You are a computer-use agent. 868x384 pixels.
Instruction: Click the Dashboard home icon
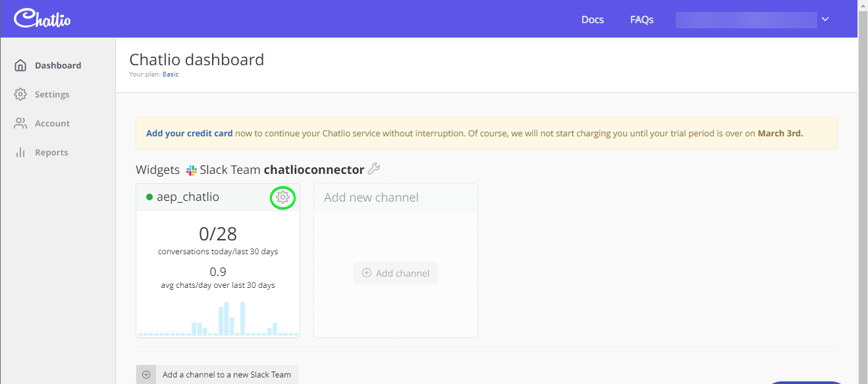click(x=20, y=65)
